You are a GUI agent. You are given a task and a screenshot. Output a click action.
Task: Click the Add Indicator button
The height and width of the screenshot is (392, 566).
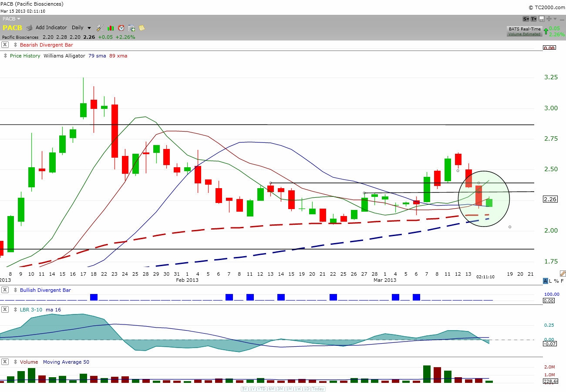[x=51, y=28]
